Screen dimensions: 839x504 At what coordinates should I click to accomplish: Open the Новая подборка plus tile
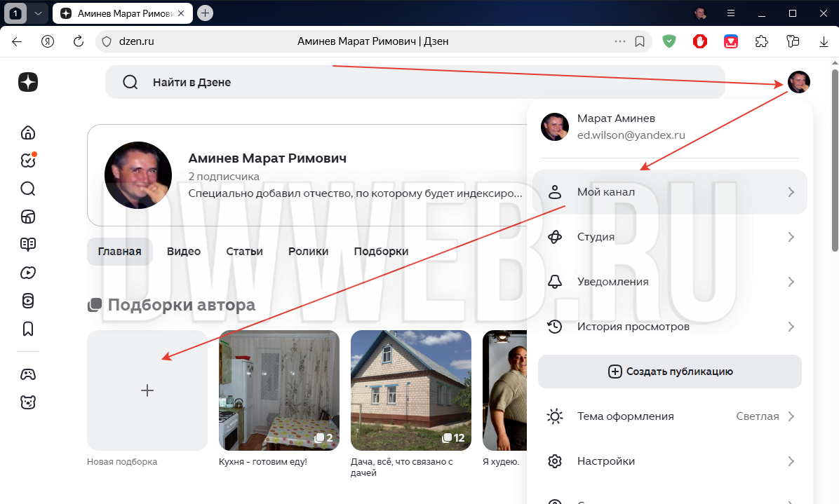(147, 390)
